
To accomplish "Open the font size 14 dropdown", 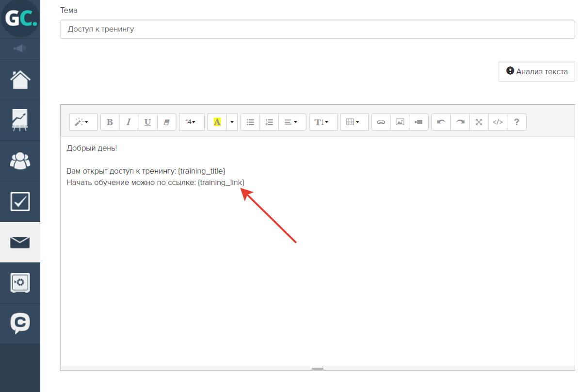I will pyautogui.click(x=191, y=122).
